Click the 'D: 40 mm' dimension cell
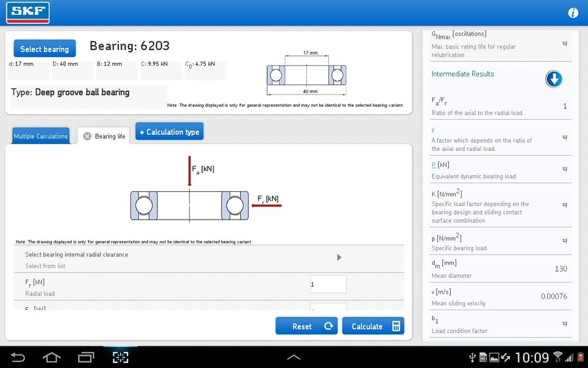588x368 pixels. (73, 70)
